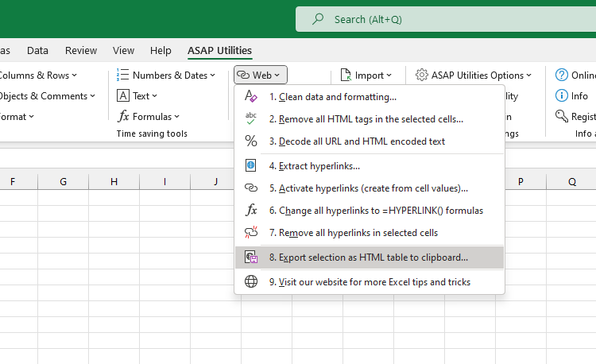
Task: Select Remove all hyperlinks in selected cells
Action: point(370,233)
